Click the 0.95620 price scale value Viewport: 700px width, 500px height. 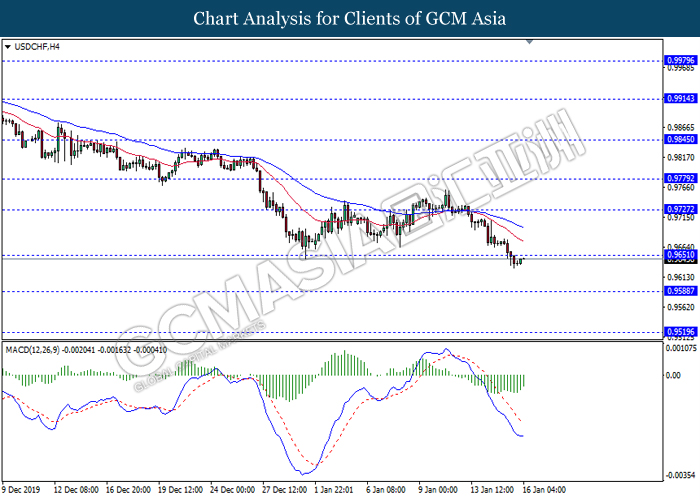click(x=681, y=307)
